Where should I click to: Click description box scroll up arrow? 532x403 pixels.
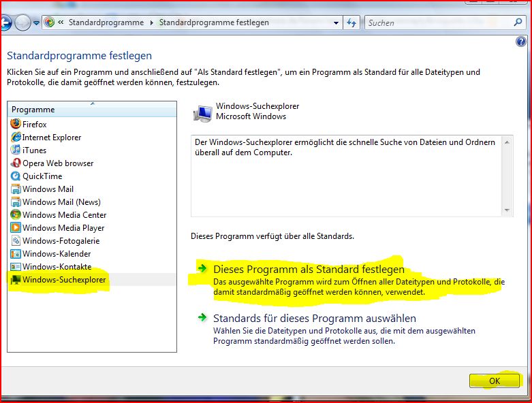507,142
